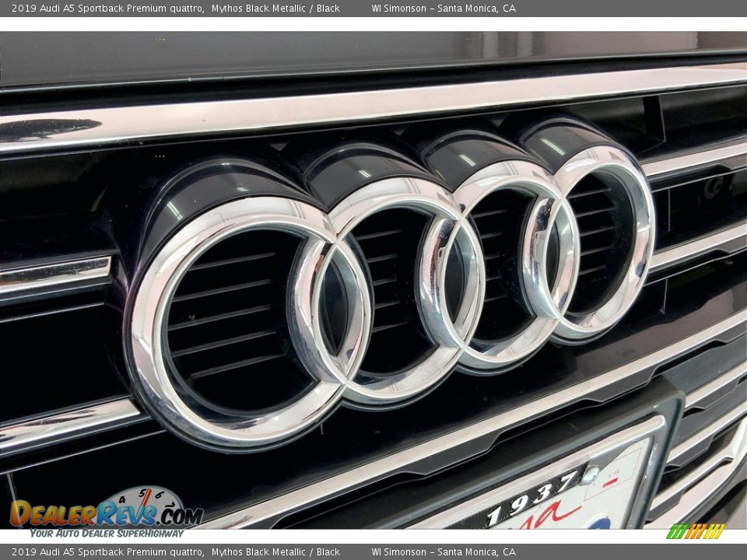Viewport: 747px width, 560px height.
Task: Click the top 'WI Simonson – Santa Monica, CA' text
Action: [x=444, y=8]
